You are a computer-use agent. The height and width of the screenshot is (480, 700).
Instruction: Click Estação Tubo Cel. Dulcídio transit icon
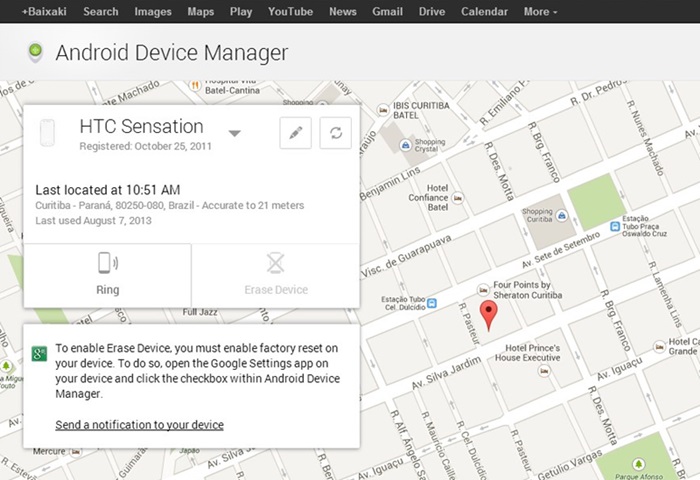(x=432, y=304)
